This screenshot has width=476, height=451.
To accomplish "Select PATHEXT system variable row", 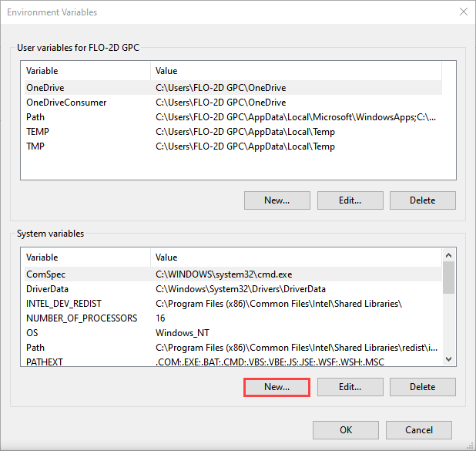I will coord(46,362).
